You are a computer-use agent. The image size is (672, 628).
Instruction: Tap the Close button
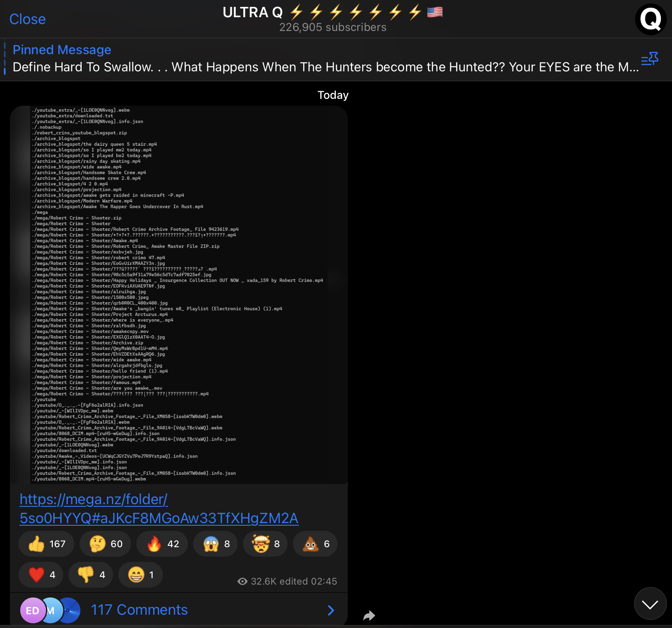click(28, 19)
